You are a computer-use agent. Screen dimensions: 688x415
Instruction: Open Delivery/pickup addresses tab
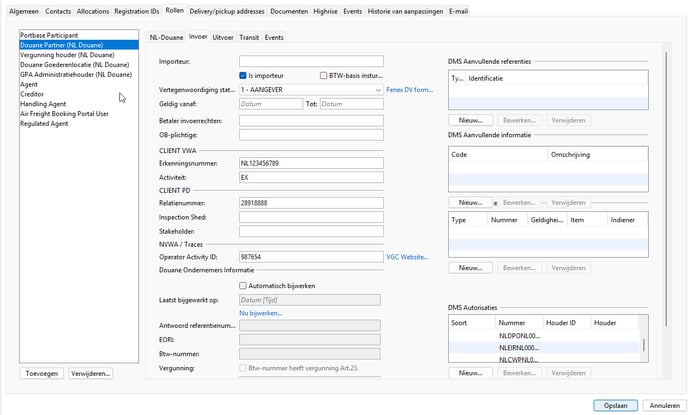tap(227, 11)
